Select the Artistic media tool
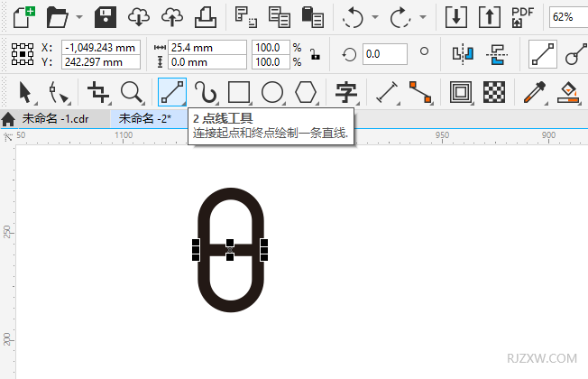Viewport: 588px width, 379px height. point(206,92)
